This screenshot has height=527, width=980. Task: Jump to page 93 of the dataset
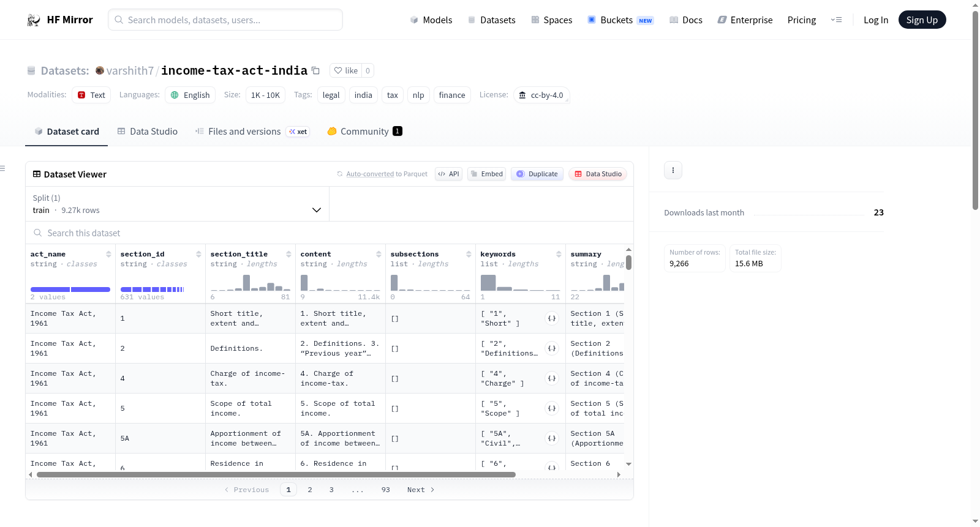(x=385, y=490)
